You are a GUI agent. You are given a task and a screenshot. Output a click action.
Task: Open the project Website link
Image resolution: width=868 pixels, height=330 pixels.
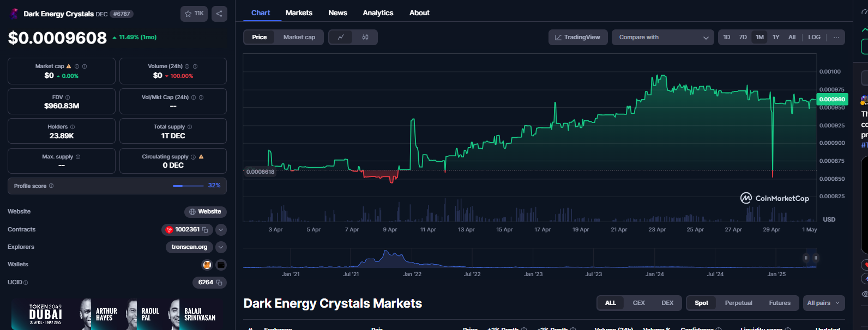[205, 212]
